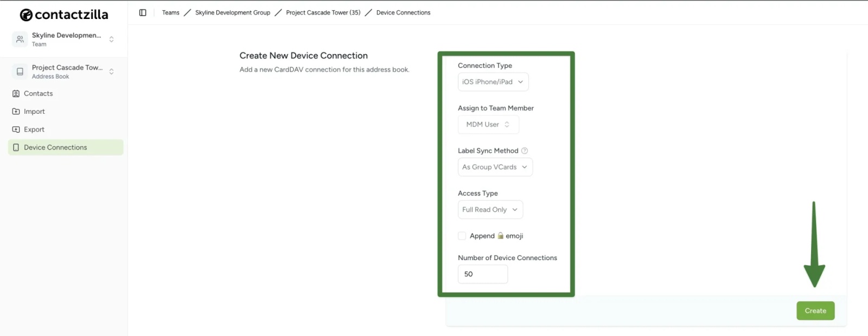Click the Contacts icon in sidebar
Viewport: 868px width, 336px height.
pos(16,93)
